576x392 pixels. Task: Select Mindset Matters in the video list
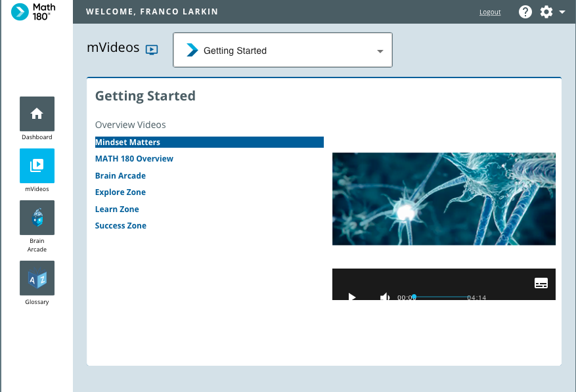coord(210,142)
